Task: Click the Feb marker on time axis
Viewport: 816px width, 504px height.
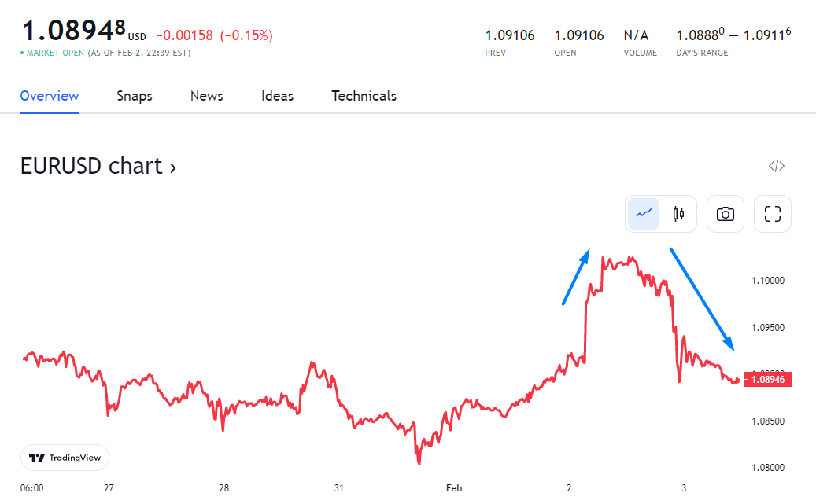Action: click(454, 488)
